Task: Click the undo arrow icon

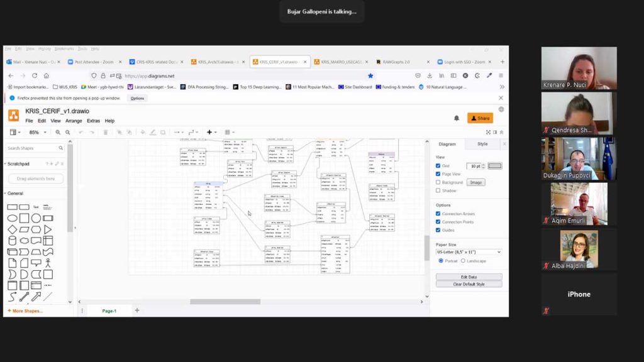Action: click(x=81, y=132)
